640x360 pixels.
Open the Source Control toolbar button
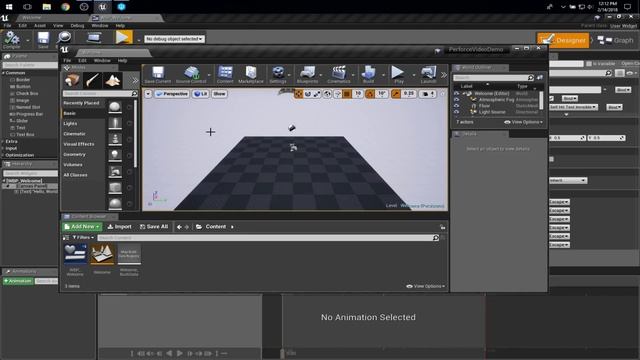pyautogui.click(x=191, y=75)
